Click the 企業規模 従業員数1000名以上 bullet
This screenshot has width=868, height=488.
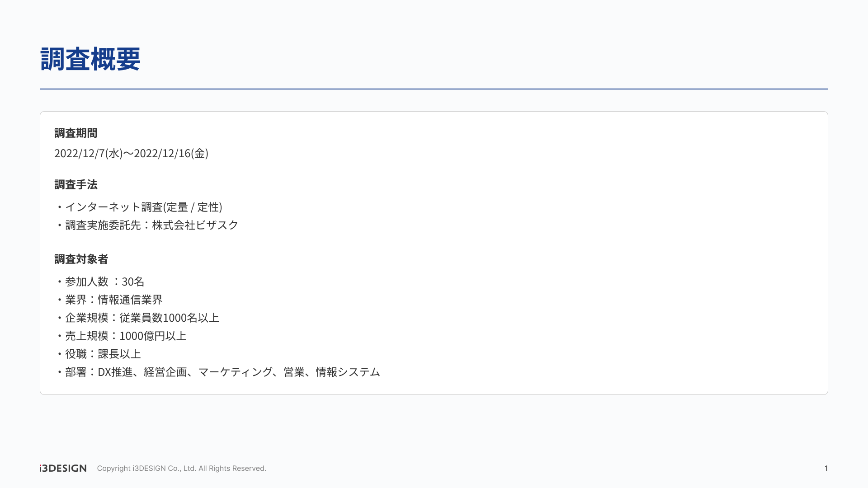pyautogui.click(x=139, y=318)
